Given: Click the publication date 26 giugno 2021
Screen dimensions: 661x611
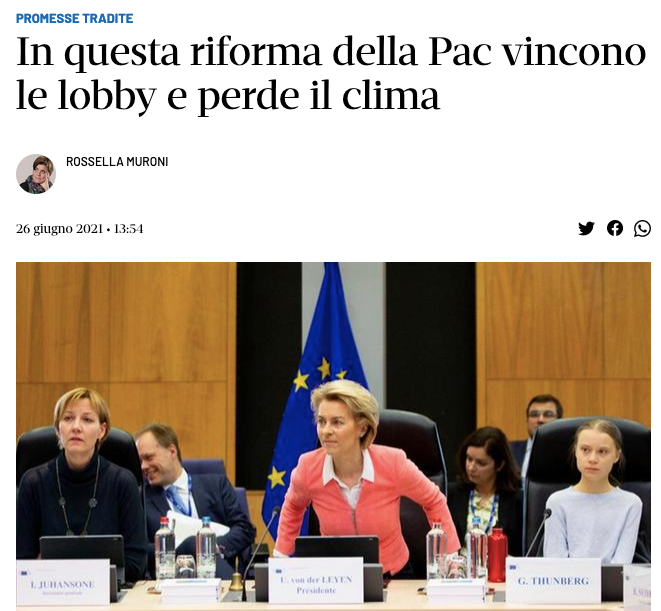Looking at the screenshot, I should coord(59,229).
